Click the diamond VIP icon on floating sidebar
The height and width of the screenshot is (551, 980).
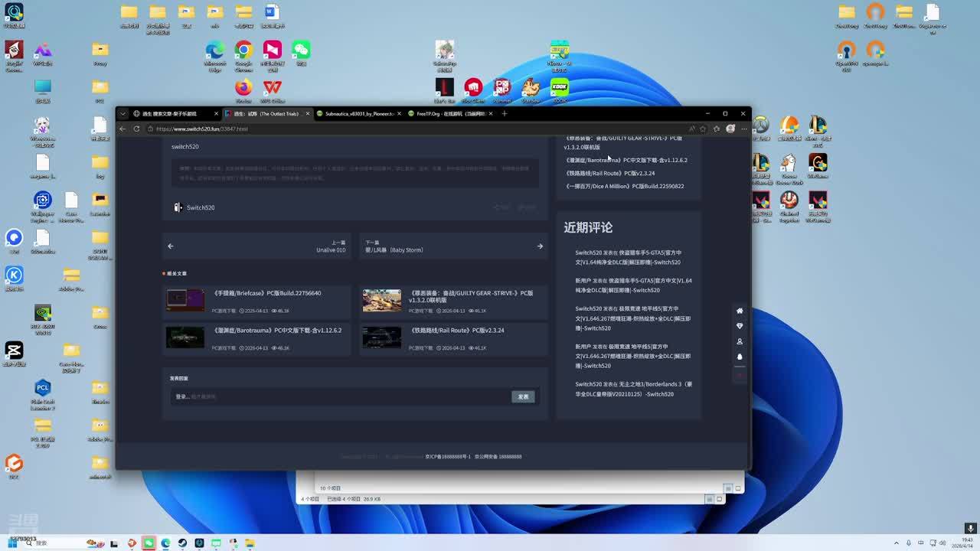740,326
